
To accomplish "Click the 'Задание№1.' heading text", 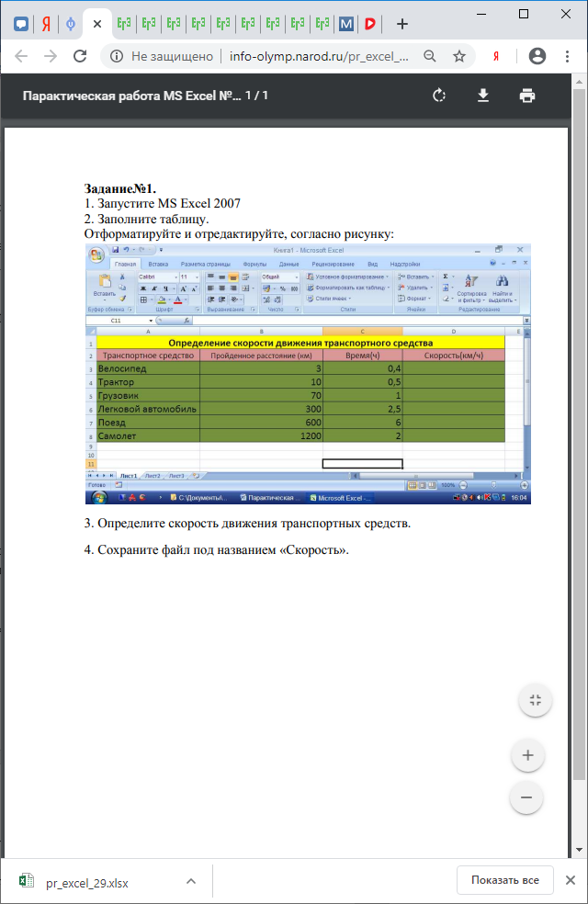I will point(120,188).
